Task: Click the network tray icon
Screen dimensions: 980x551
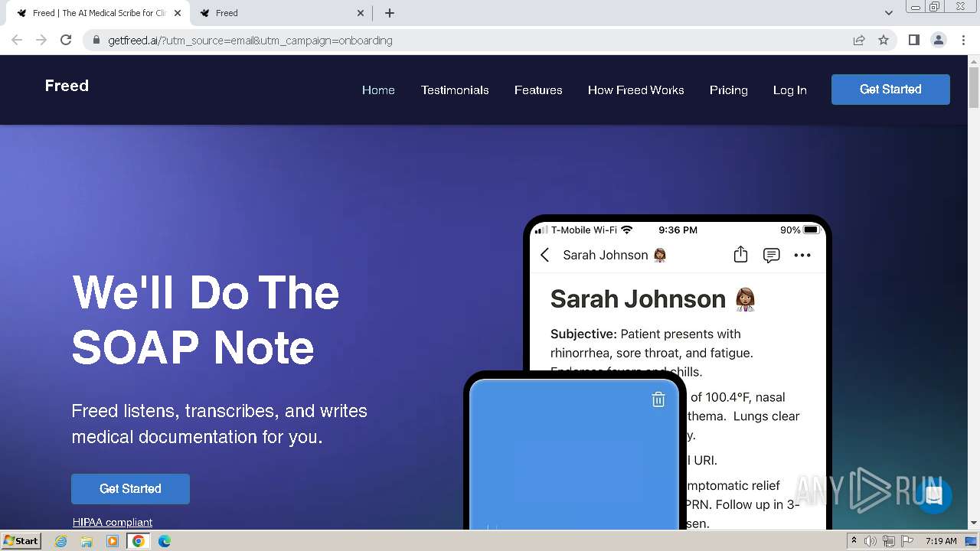Action: (889, 541)
